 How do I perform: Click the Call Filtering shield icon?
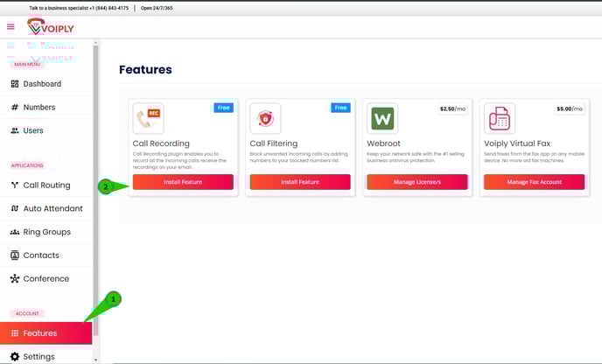click(265, 118)
